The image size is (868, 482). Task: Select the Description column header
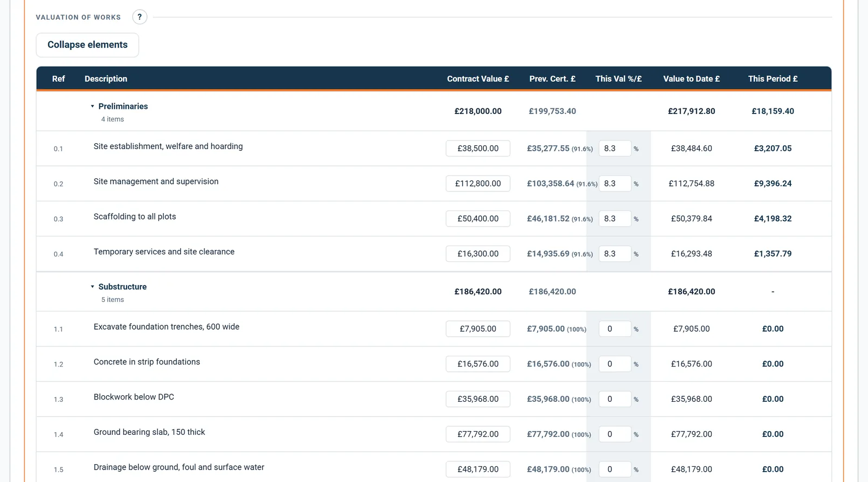tap(106, 79)
